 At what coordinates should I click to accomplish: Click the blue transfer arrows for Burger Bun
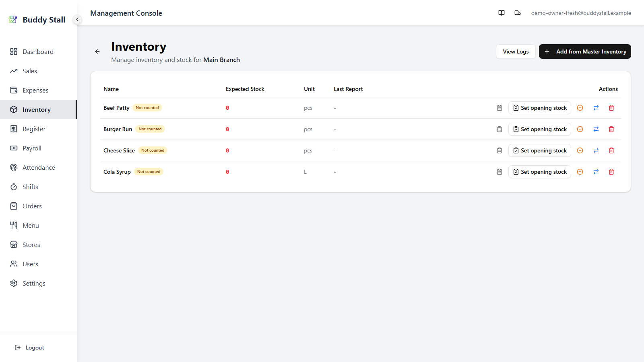point(596,129)
